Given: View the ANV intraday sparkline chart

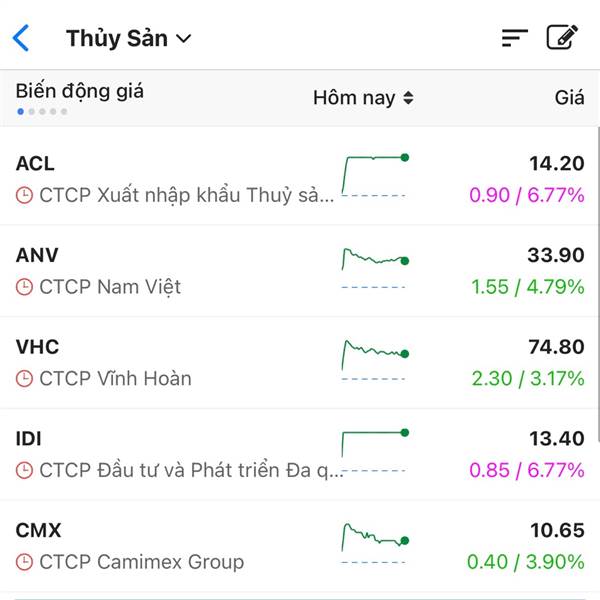Looking at the screenshot, I should pos(375,268).
